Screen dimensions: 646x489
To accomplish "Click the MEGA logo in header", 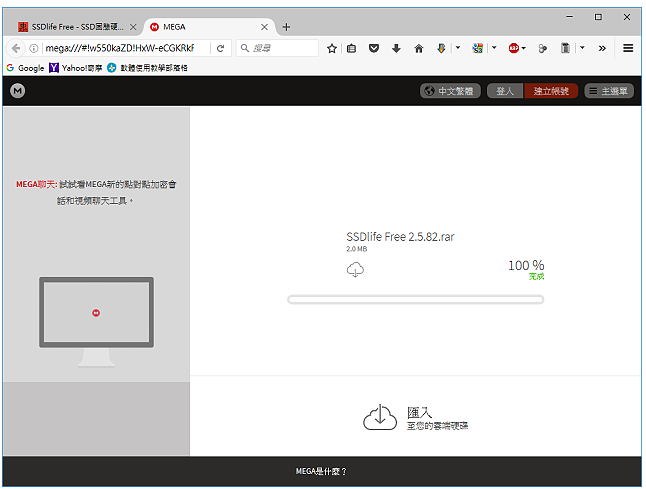I will point(17,91).
